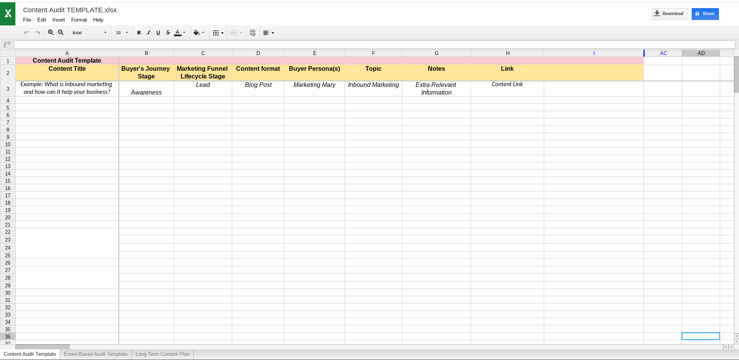This screenshot has height=360, width=739.
Task: Switch to Long-Term Content Plan tab
Action: click(163, 354)
